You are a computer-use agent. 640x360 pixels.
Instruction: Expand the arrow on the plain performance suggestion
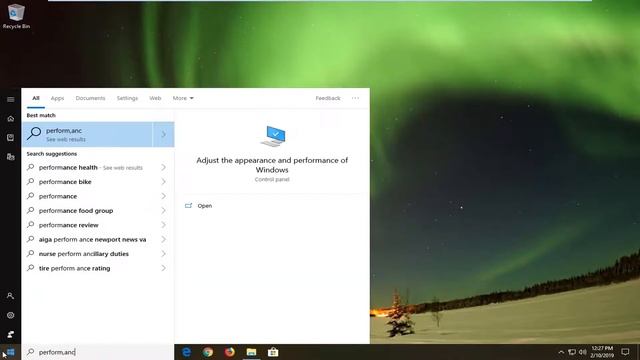163,196
